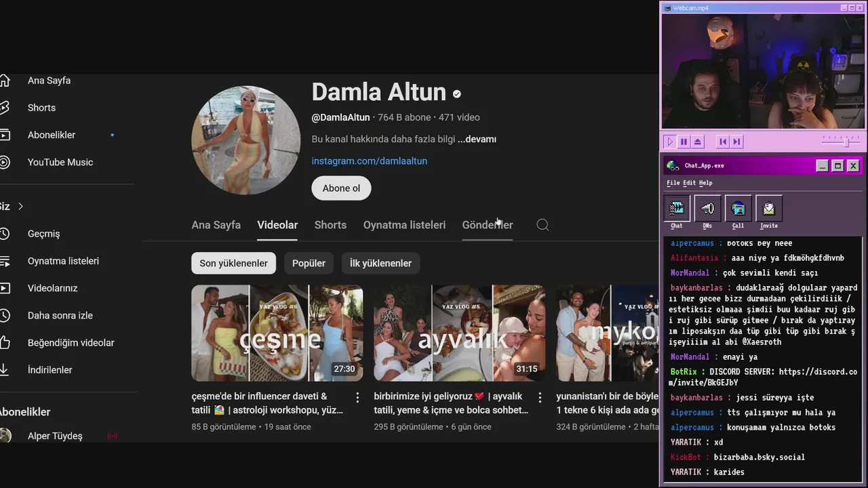Click pause button in Webcam player
This screenshot has height=488, width=868.
pyautogui.click(x=684, y=142)
